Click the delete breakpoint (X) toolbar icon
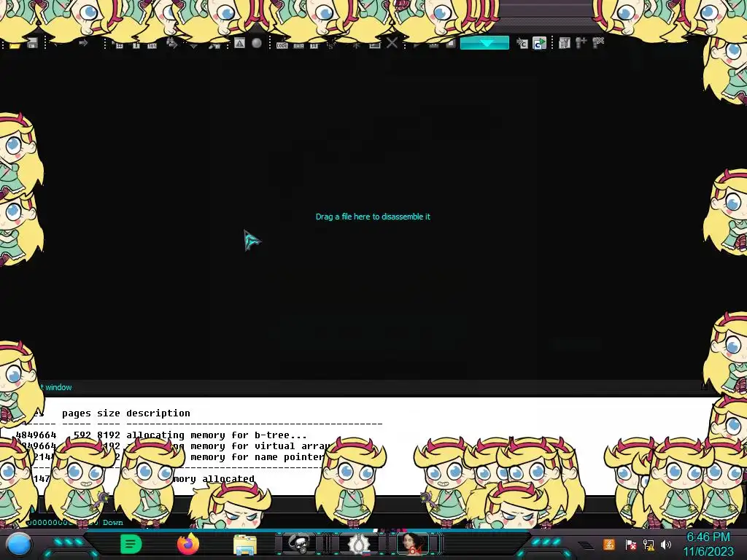The height and width of the screenshot is (560, 747). [598, 43]
